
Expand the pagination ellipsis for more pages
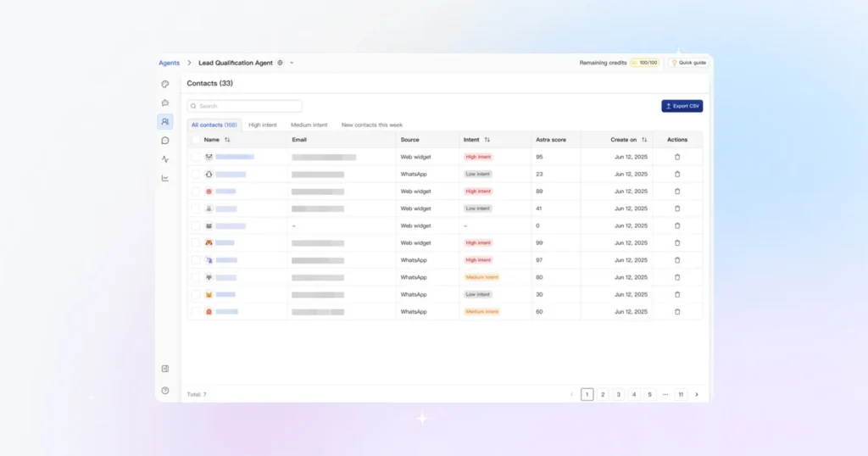pyautogui.click(x=665, y=395)
